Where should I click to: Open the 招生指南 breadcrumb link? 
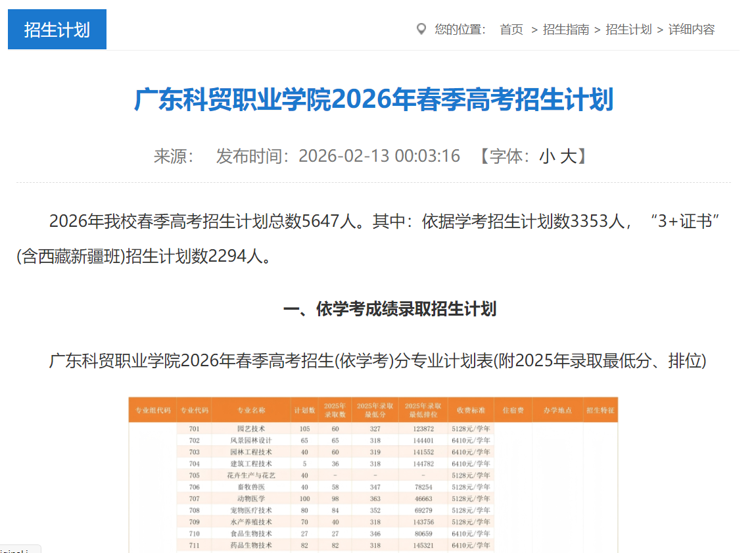point(565,30)
